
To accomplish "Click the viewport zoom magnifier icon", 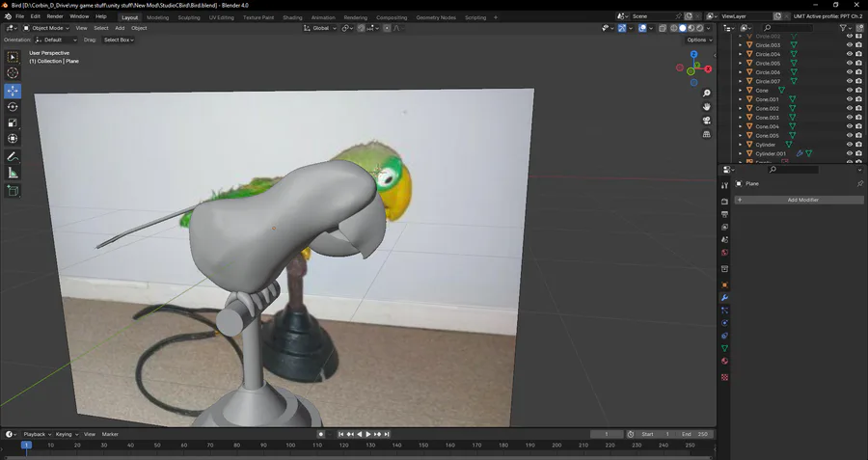I will tap(706, 94).
